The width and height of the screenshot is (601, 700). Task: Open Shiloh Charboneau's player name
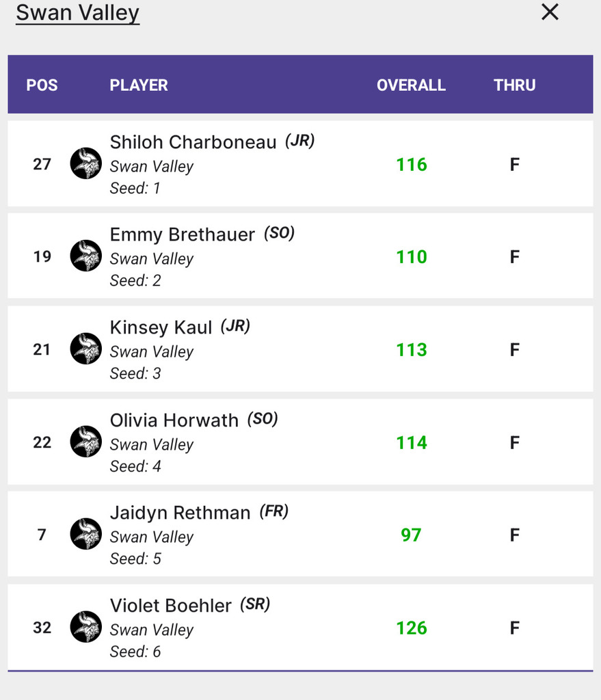click(x=193, y=142)
